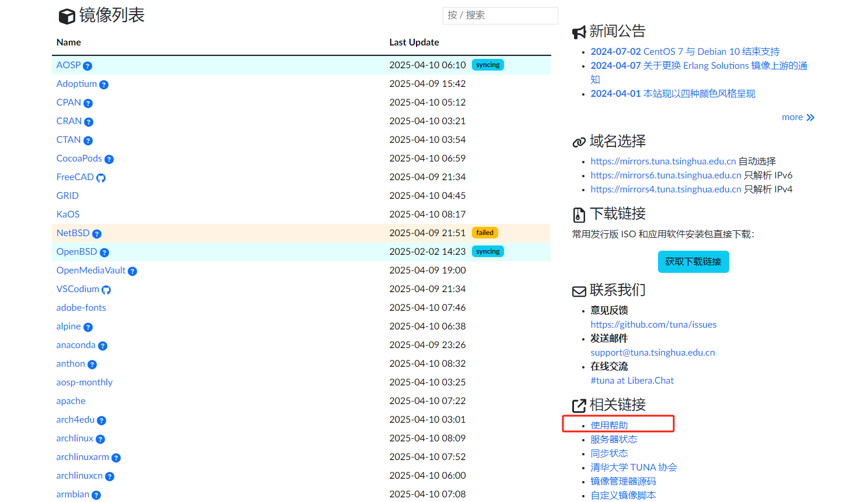Click the help icon beside alpine
Image resolution: width=868 pixels, height=502 pixels.
(x=88, y=327)
